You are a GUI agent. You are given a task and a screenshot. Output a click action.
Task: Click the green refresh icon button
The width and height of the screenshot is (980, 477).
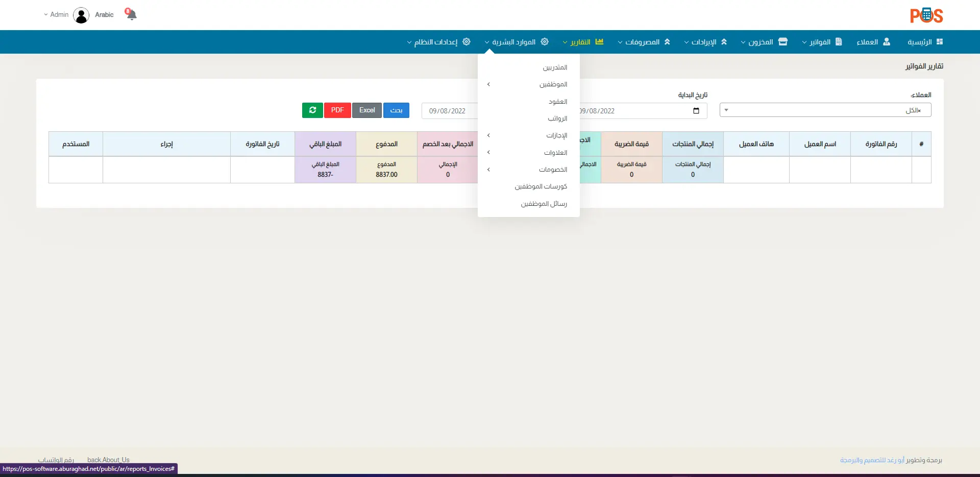click(312, 110)
